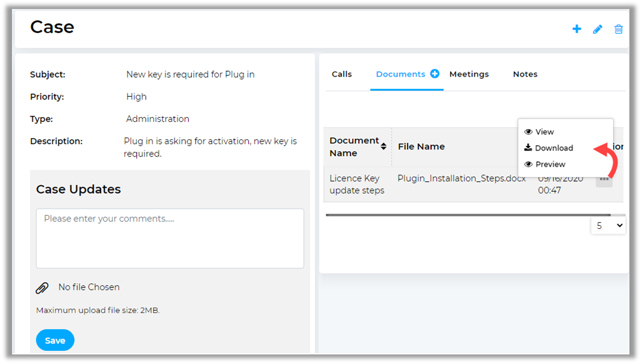This screenshot has height=364, width=642.
Task: Click the plus icon in Case header
Action: [x=577, y=29]
